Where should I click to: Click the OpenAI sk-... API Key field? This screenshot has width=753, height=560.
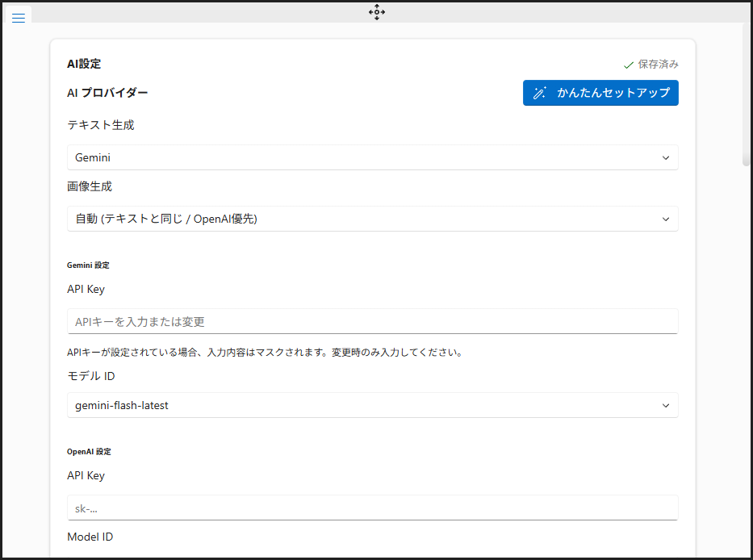pyautogui.click(x=372, y=508)
